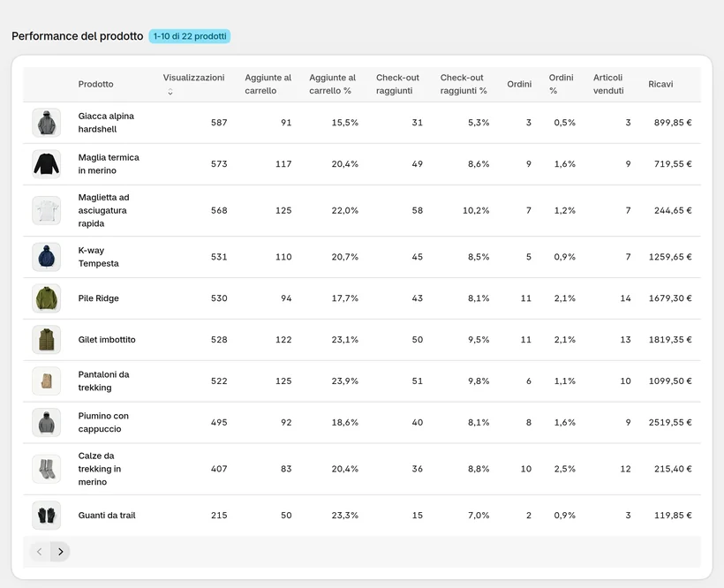Select the 15,5% cart rate value

tap(345, 123)
